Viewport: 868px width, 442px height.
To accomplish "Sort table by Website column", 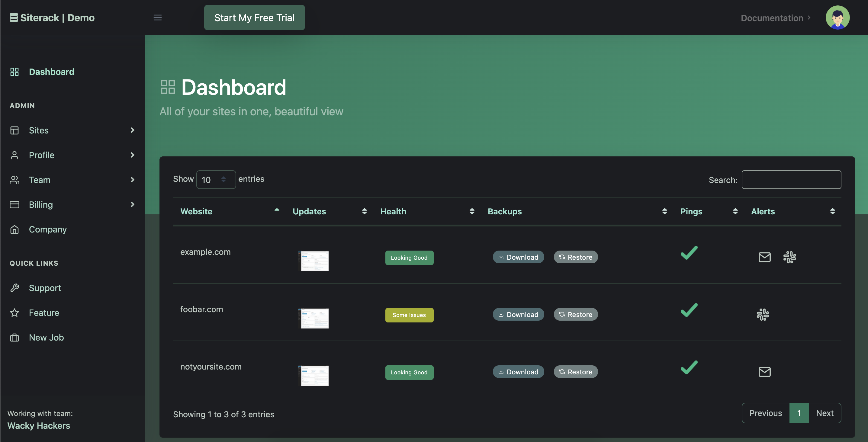I will tap(196, 211).
